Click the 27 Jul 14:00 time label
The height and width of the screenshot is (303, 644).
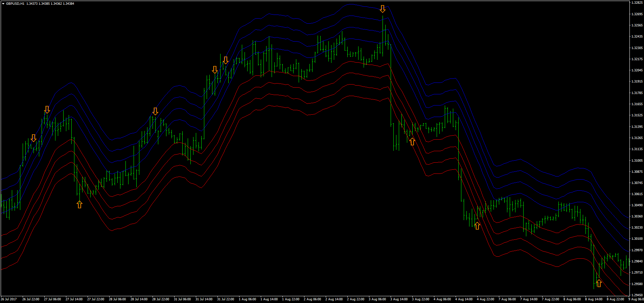pos(74,299)
